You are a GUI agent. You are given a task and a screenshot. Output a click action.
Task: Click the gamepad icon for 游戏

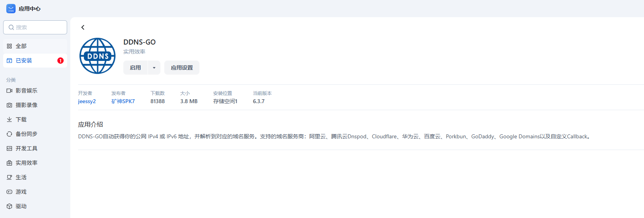9,192
